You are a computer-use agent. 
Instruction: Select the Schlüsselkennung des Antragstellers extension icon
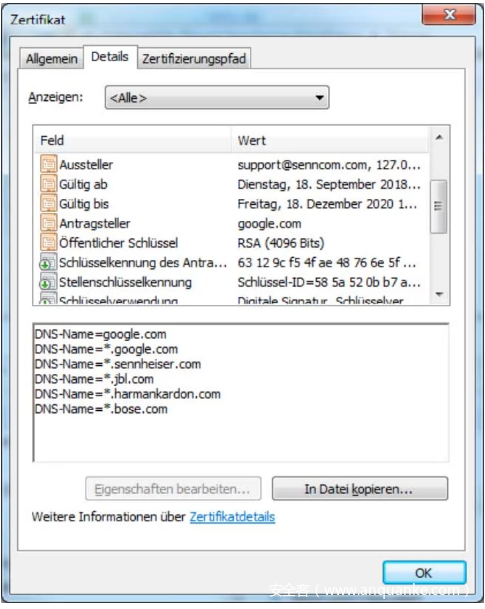point(48,262)
